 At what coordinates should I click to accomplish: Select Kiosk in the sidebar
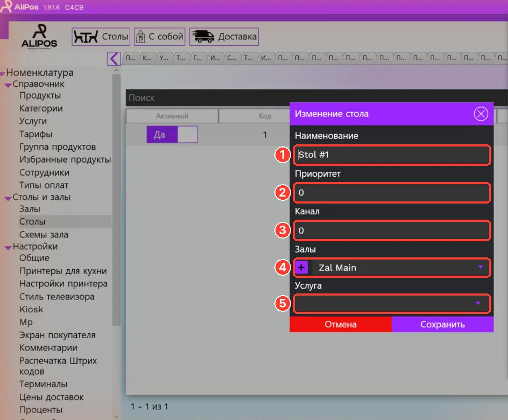point(31,310)
